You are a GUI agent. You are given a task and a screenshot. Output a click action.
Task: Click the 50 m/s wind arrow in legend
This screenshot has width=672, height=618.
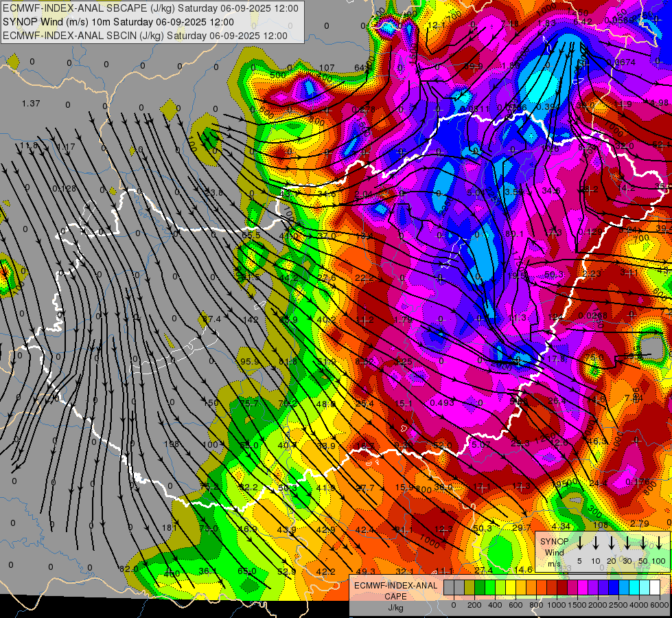click(643, 542)
